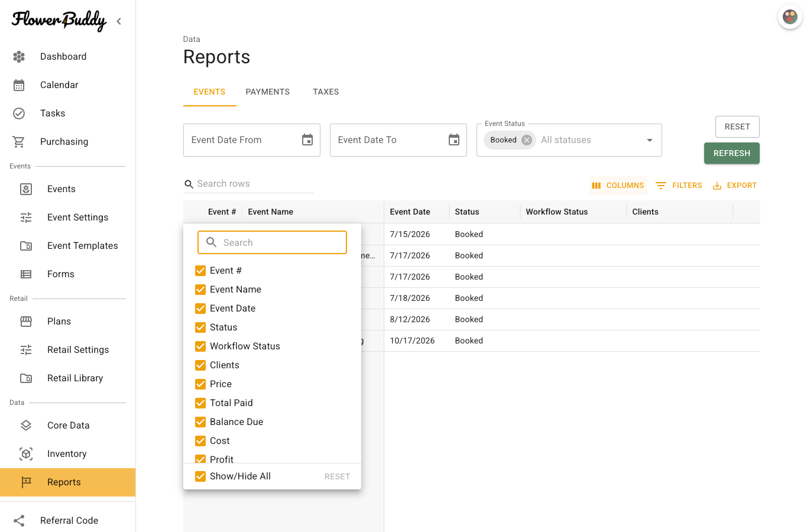The image size is (807, 532).
Task: Open Core Data layers icon
Action: (x=26, y=426)
